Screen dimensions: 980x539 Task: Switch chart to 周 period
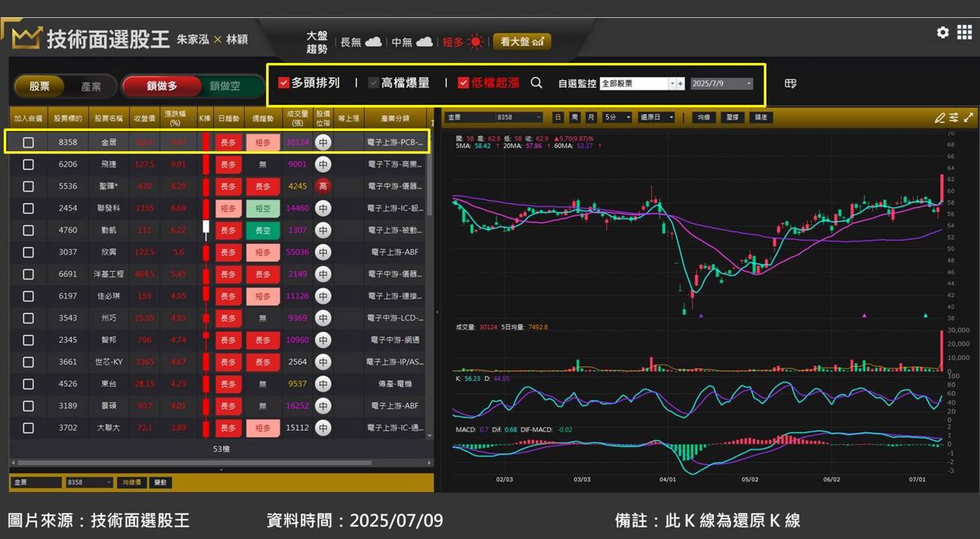point(575,118)
